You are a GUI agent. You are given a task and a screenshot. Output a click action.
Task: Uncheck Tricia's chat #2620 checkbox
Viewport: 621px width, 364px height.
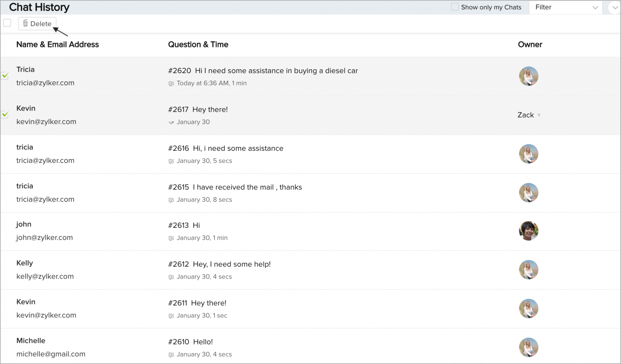pos(5,76)
